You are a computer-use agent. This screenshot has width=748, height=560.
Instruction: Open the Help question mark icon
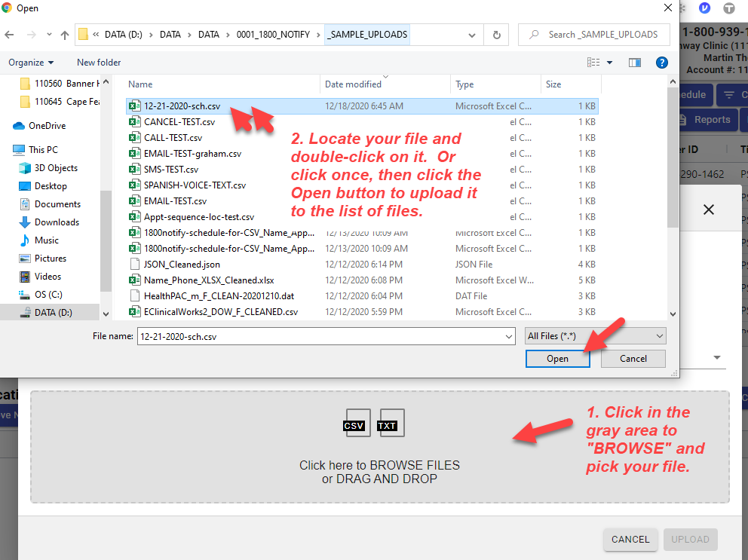[662, 63]
